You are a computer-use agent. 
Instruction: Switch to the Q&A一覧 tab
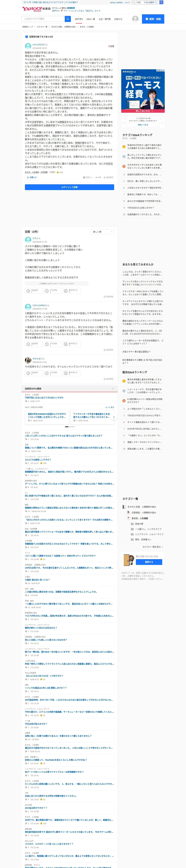click(x=91, y=19)
